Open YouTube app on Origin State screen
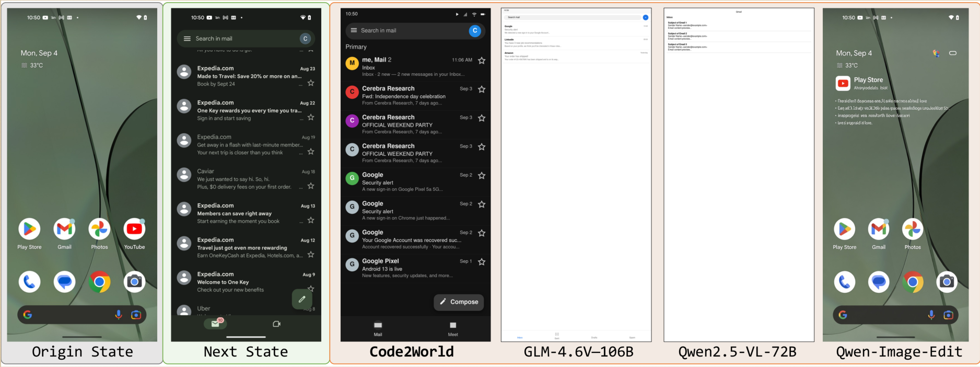Viewport: 980px width, 367px height. (134, 230)
